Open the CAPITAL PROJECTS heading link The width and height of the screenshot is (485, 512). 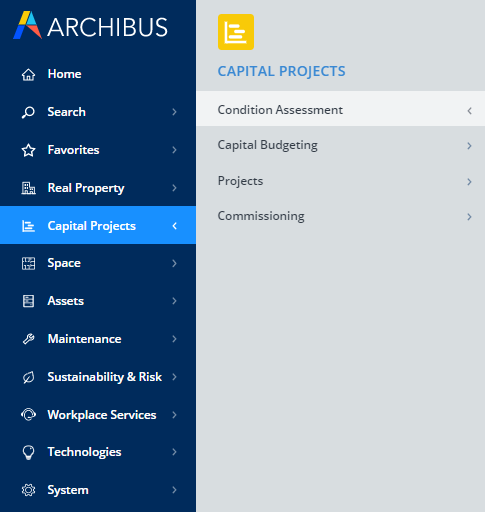(282, 71)
